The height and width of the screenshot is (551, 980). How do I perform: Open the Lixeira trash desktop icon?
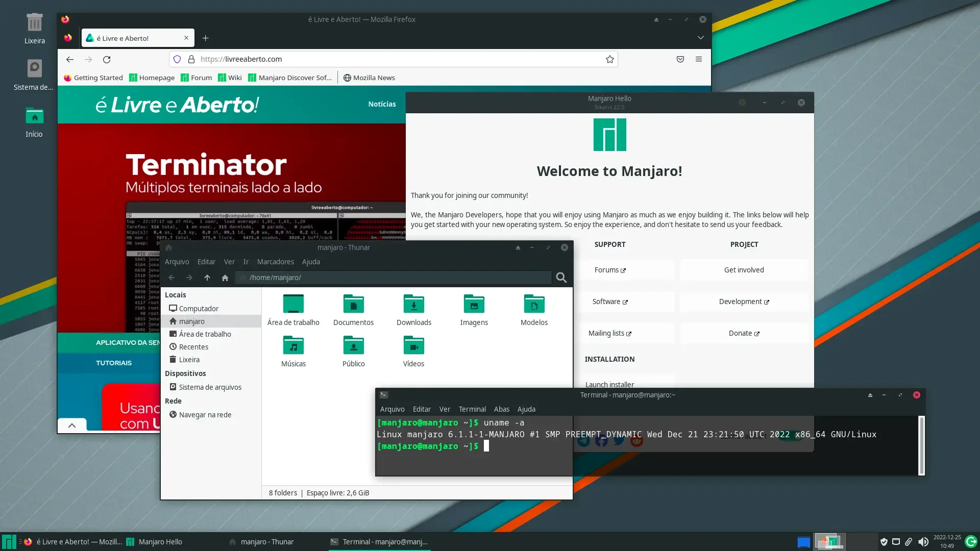[34, 29]
